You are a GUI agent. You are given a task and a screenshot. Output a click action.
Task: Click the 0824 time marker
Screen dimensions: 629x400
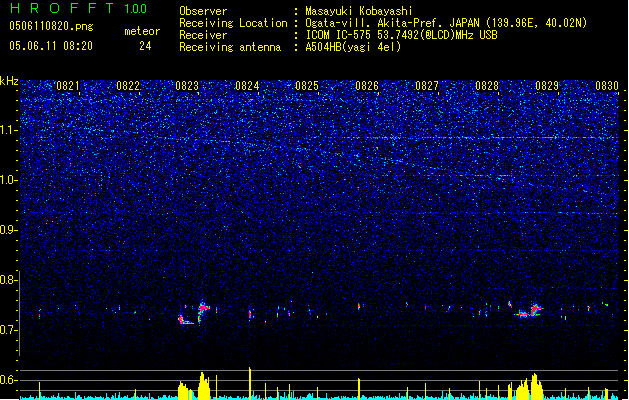click(x=247, y=86)
